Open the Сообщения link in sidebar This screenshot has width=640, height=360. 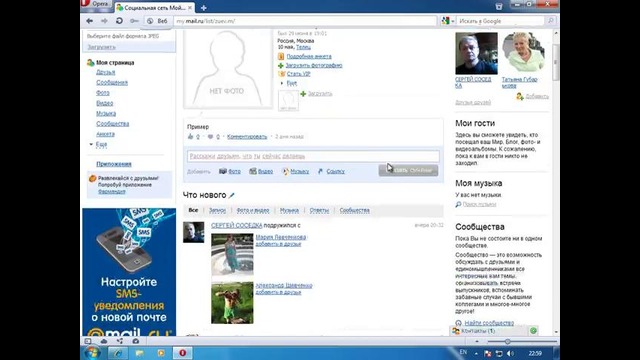coord(112,82)
